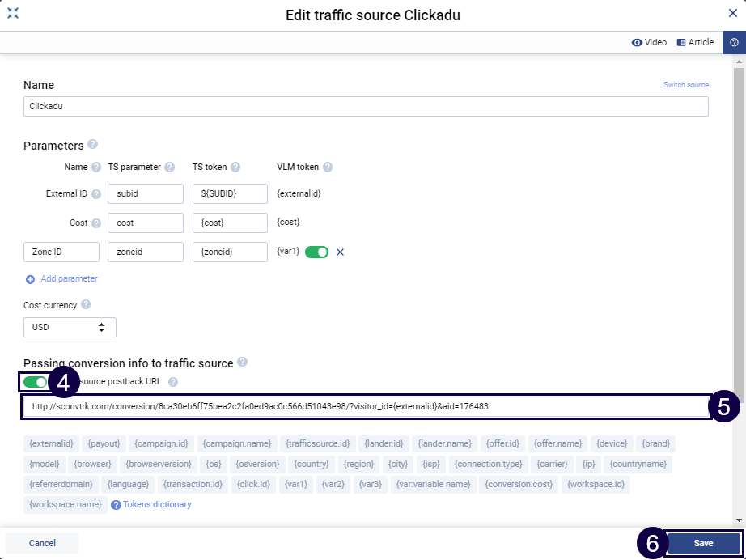This screenshot has width=746, height=560.
Task: Open the Tokens dictionary link
Action: (156, 504)
